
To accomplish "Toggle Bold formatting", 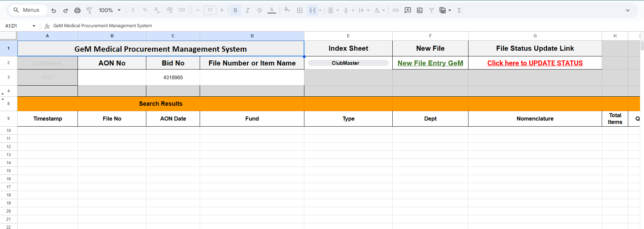I will click(235, 10).
